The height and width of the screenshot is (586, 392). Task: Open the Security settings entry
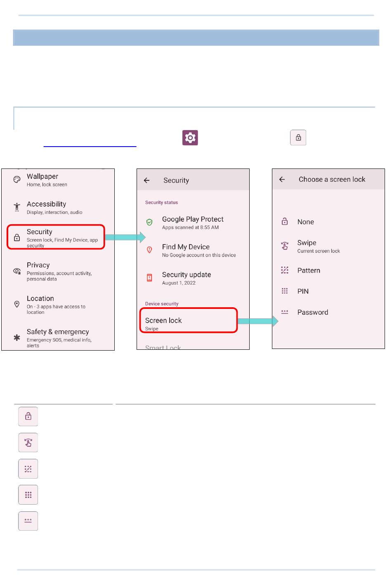(x=56, y=237)
